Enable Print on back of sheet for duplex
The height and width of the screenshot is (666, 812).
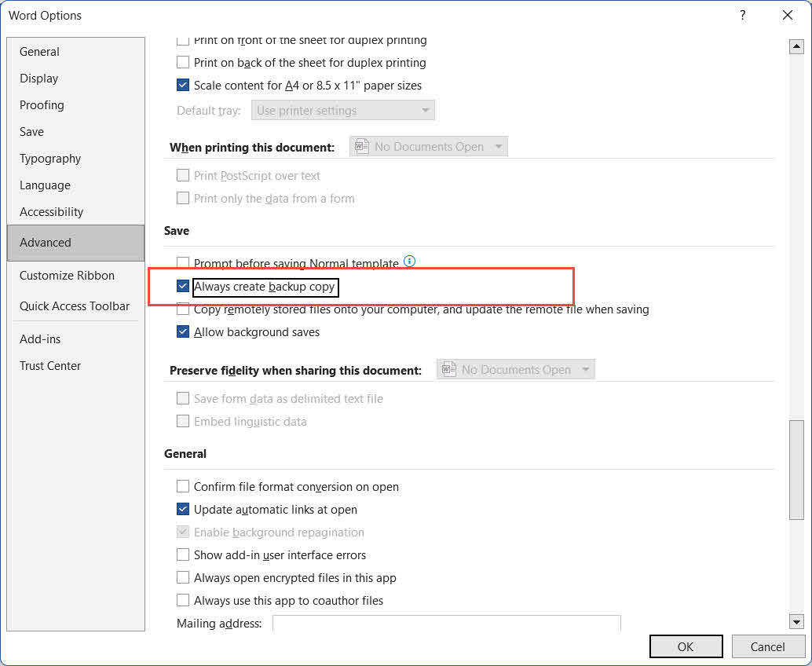[x=183, y=63]
